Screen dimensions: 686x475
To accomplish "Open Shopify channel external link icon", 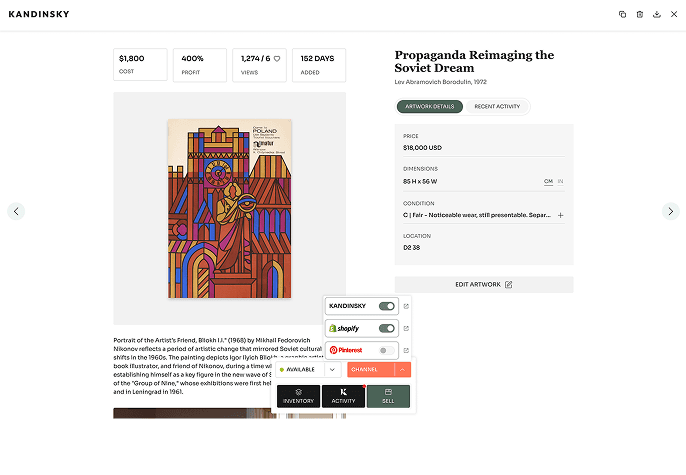I will pyautogui.click(x=406, y=328).
